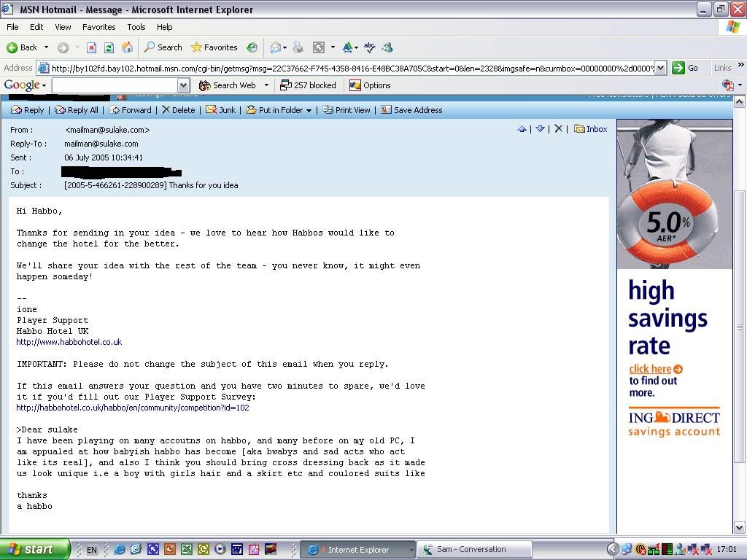Open the Search Web dropdown arrow
The height and width of the screenshot is (560, 747).
266,85
